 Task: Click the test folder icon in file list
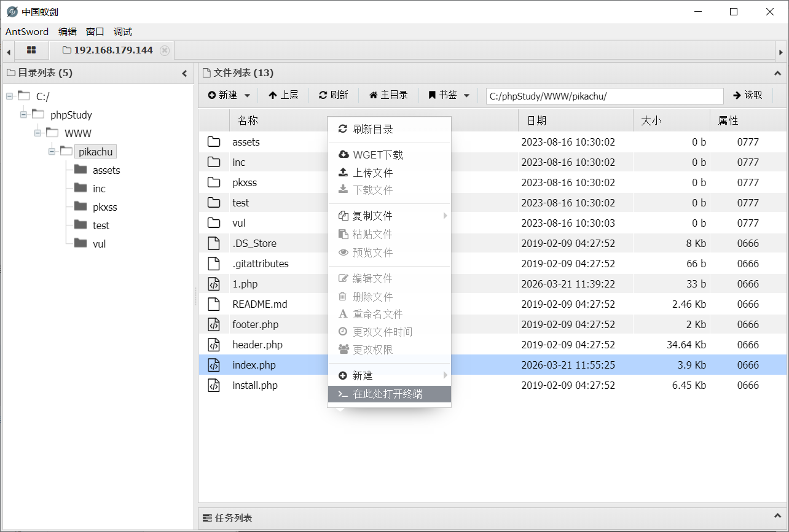point(214,203)
